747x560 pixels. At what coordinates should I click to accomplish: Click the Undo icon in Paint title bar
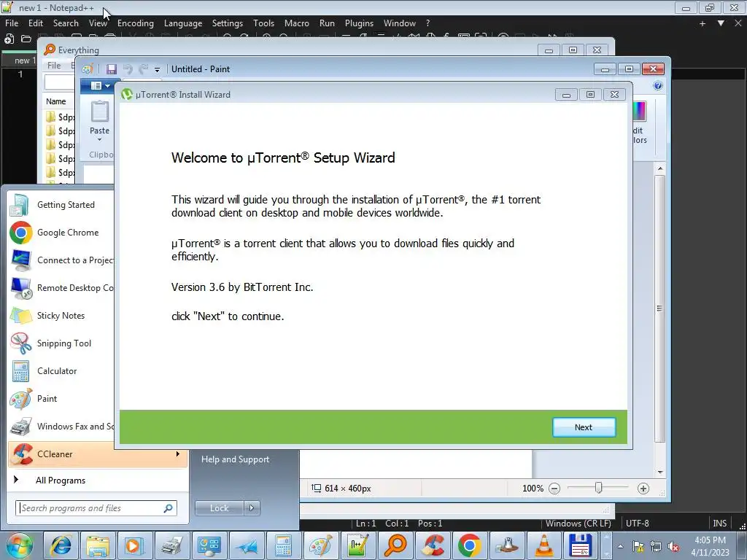[x=128, y=69]
